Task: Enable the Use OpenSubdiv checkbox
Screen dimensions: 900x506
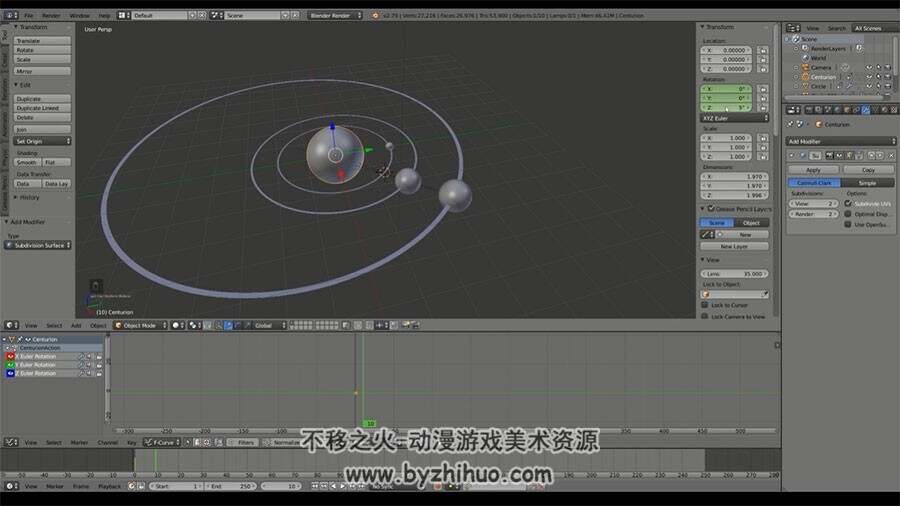Action: click(848, 224)
